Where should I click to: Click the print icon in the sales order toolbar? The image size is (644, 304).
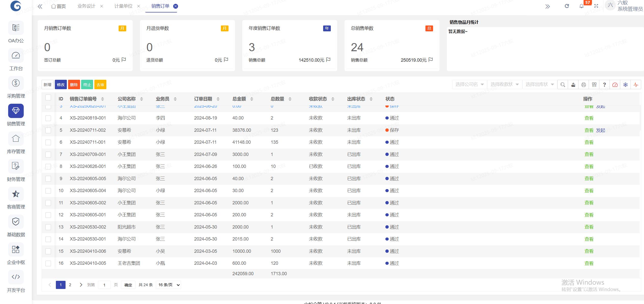click(584, 84)
